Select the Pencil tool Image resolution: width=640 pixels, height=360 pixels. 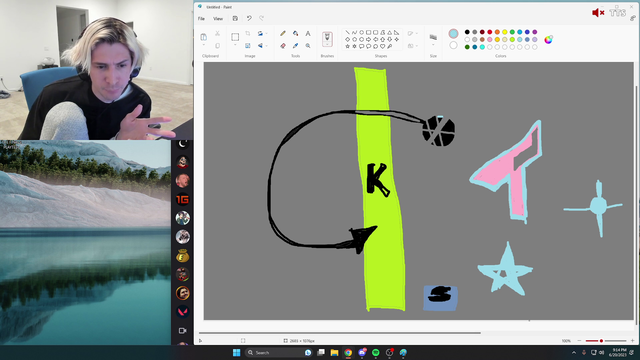click(283, 33)
